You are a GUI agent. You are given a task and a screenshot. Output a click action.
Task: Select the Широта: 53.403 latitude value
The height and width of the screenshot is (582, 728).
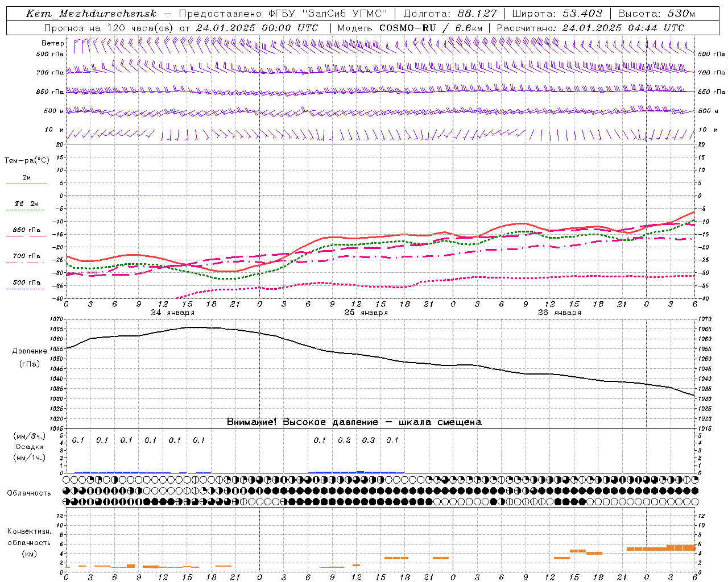point(557,14)
